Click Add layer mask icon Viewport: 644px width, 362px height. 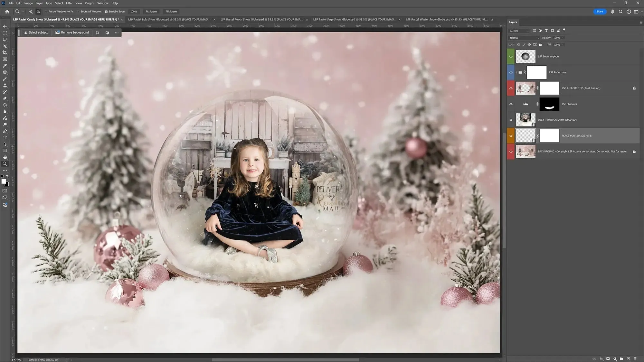[x=608, y=359]
